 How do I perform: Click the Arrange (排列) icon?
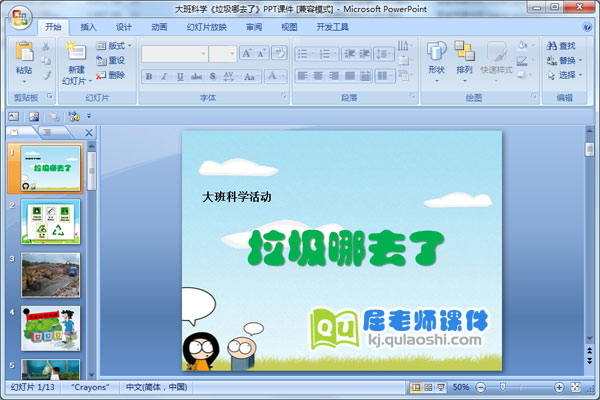pyautogui.click(x=465, y=51)
